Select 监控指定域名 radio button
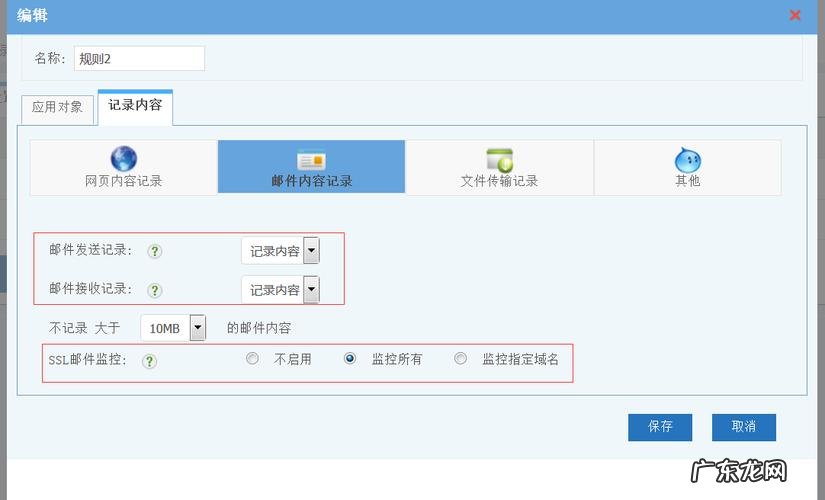Image resolution: width=825 pixels, height=500 pixels. point(460,358)
